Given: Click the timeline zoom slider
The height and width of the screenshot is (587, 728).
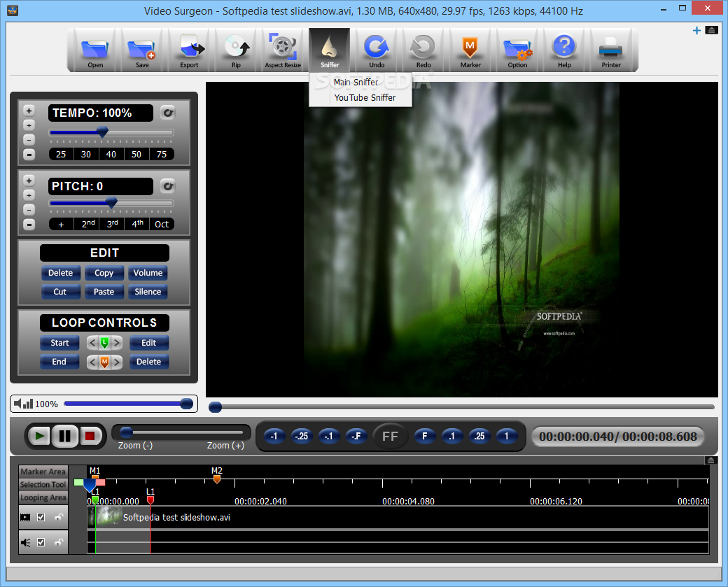Looking at the screenshot, I should [x=181, y=432].
